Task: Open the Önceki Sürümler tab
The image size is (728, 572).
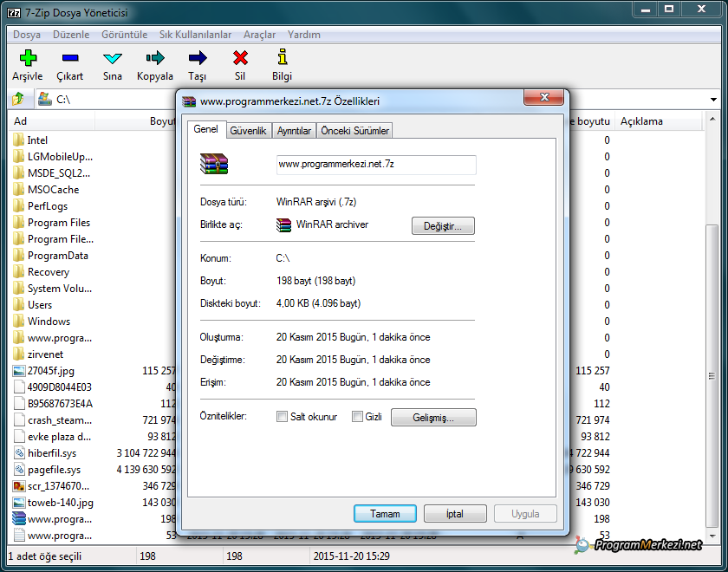Action: point(354,131)
